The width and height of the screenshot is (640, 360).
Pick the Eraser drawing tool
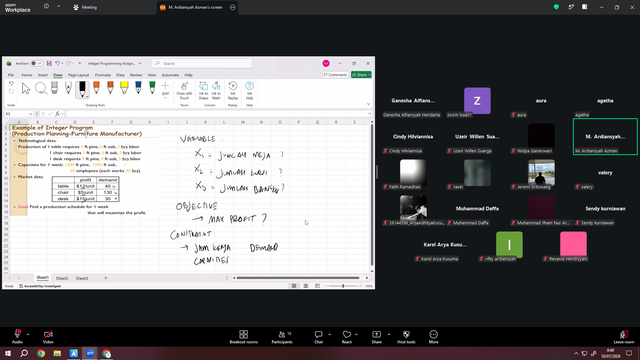(x=54, y=88)
